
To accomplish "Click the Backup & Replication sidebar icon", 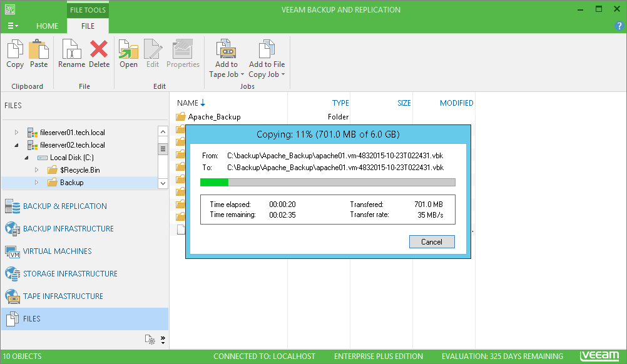I will point(13,206).
